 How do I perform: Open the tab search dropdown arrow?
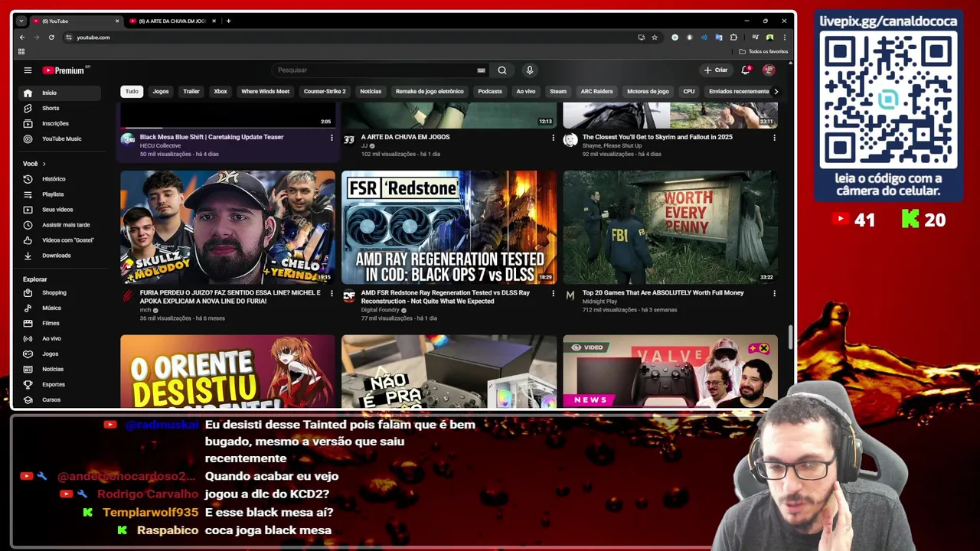click(x=21, y=21)
